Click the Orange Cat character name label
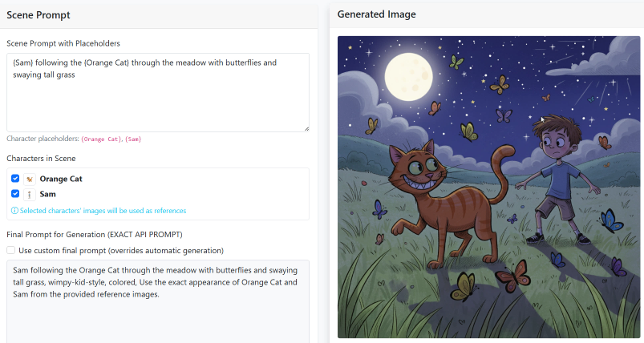The width and height of the screenshot is (644, 343). coord(61,179)
